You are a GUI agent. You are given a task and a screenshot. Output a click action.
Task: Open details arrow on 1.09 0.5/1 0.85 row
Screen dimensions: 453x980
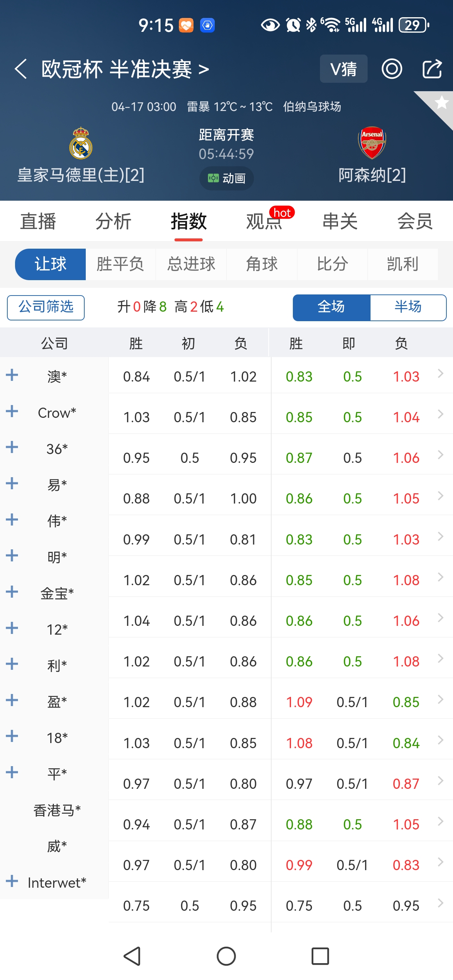(x=441, y=699)
